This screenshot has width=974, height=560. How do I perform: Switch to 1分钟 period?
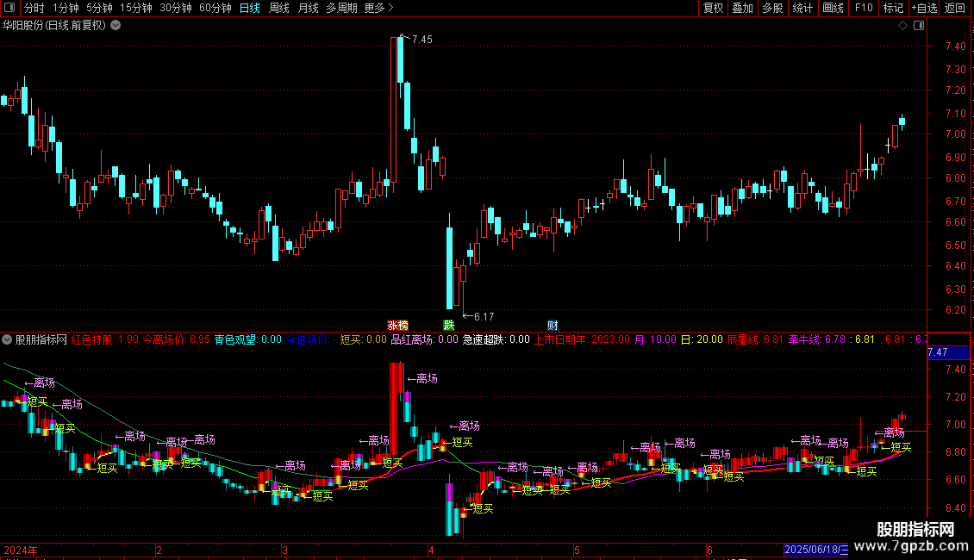click(66, 8)
